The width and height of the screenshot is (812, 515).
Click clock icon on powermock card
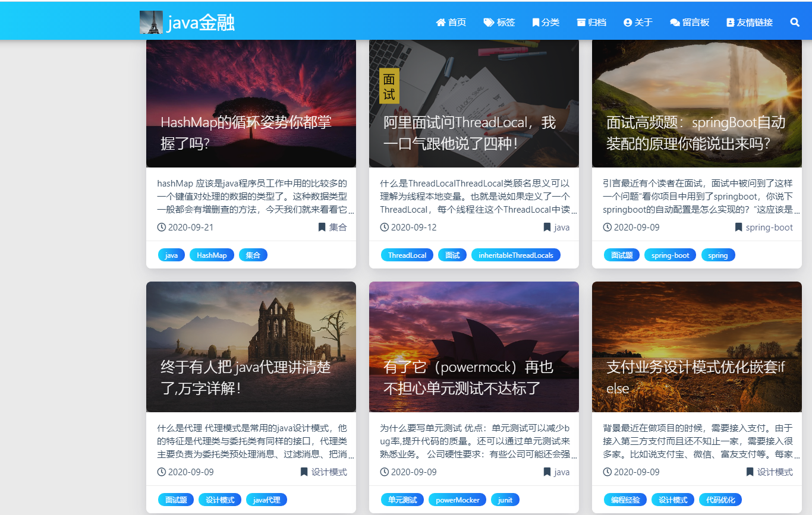(x=385, y=472)
